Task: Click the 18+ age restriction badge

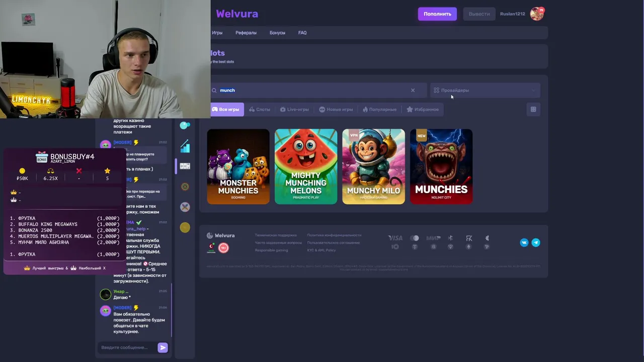Action: click(223, 247)
